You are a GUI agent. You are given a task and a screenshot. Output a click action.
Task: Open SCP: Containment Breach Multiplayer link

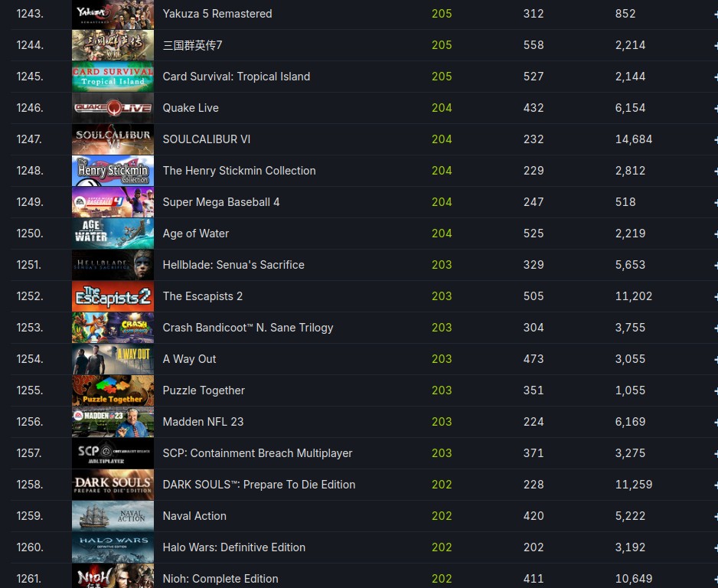(257, 453)
